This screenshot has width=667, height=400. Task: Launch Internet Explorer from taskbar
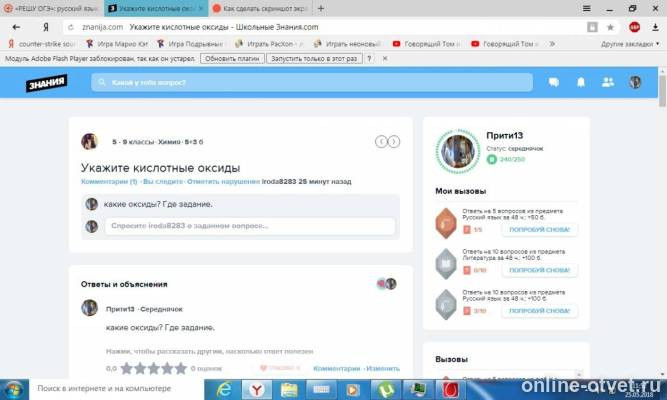pyautogui.click(x=224, y=390)
